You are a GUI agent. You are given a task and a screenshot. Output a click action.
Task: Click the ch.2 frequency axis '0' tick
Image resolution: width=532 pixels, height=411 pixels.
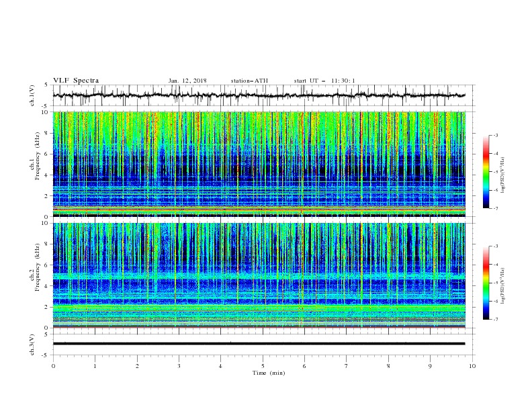(46, 328)
